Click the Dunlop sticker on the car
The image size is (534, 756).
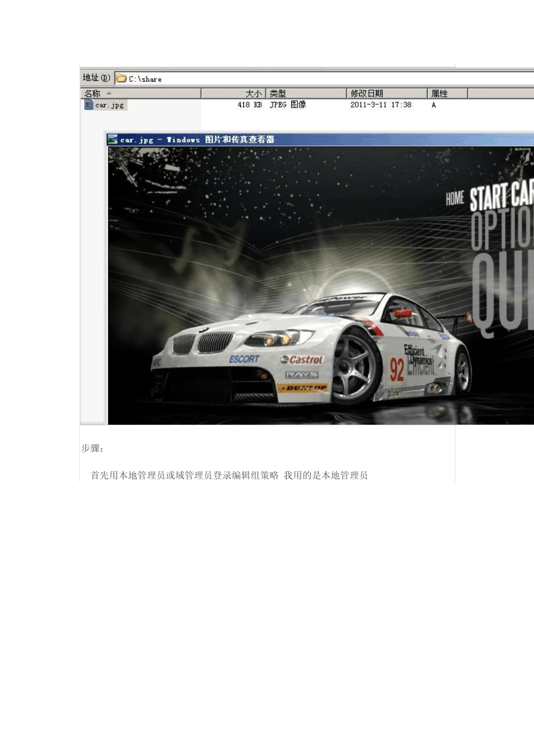[302, 388]
